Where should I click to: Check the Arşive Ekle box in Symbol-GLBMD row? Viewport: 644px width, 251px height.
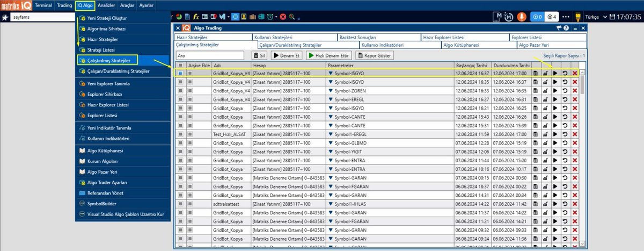[x=190, y=142]
